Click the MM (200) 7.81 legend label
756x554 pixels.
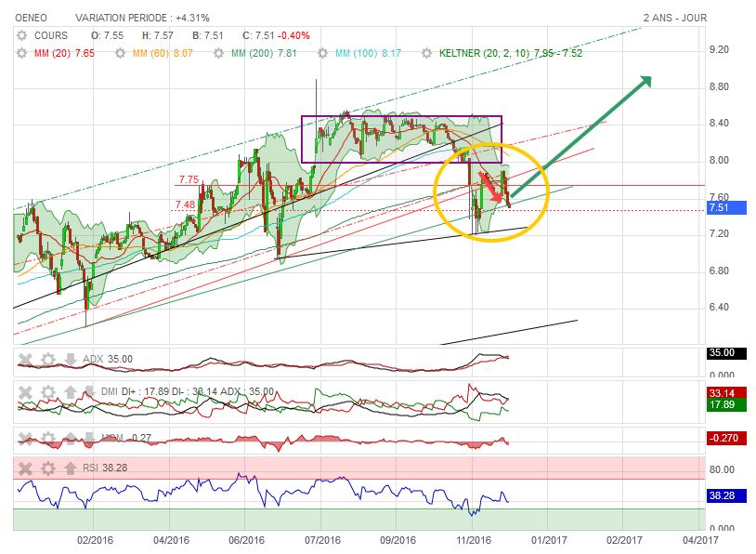click(x=264, y=53)
